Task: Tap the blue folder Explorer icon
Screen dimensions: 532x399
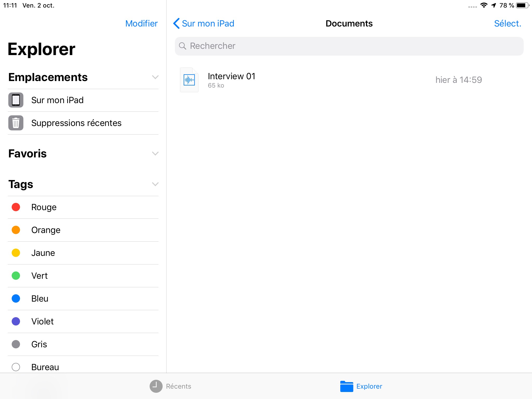Action: point(347,386)
